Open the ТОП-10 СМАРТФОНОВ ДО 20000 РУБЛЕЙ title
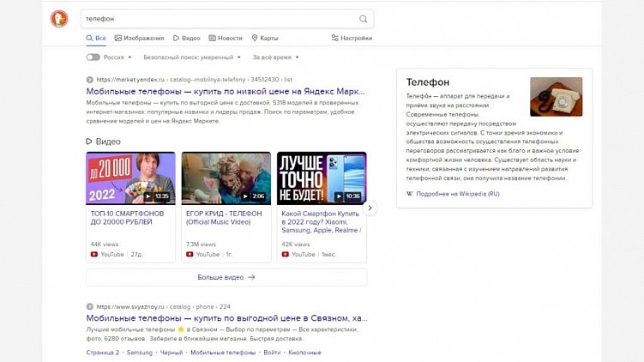 point(127,218)
